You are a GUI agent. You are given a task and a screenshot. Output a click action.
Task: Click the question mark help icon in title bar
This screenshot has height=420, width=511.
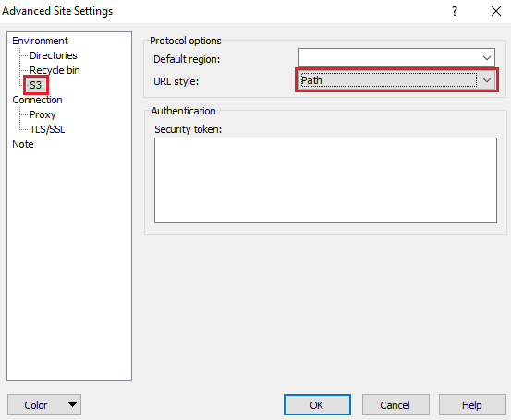point(455,11)
